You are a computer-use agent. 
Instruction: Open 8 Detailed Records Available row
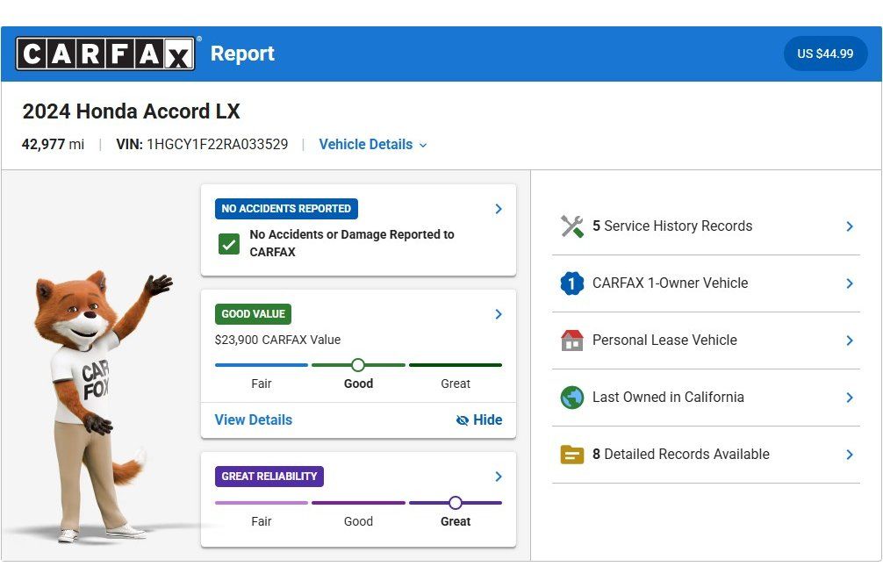point(707,455)
